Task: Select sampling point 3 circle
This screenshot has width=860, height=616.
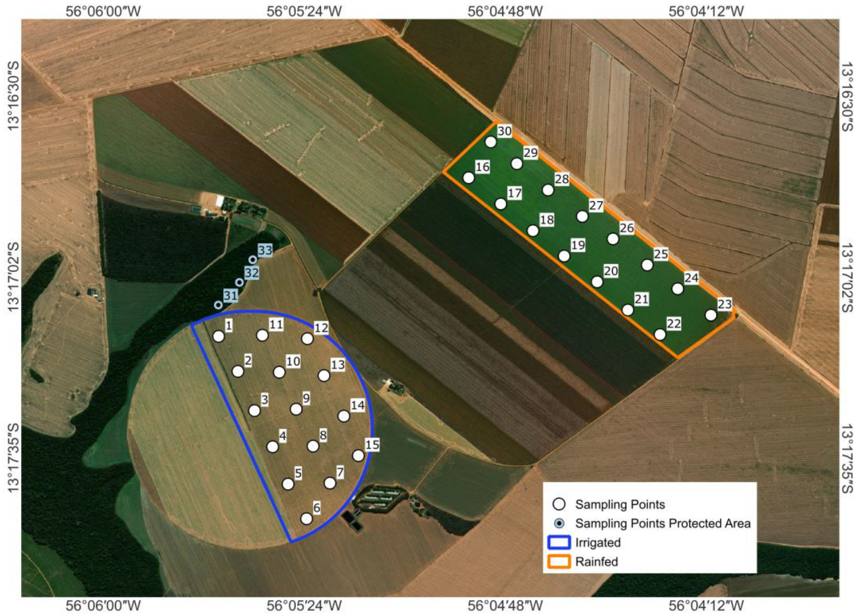Action: coord(254,411)
